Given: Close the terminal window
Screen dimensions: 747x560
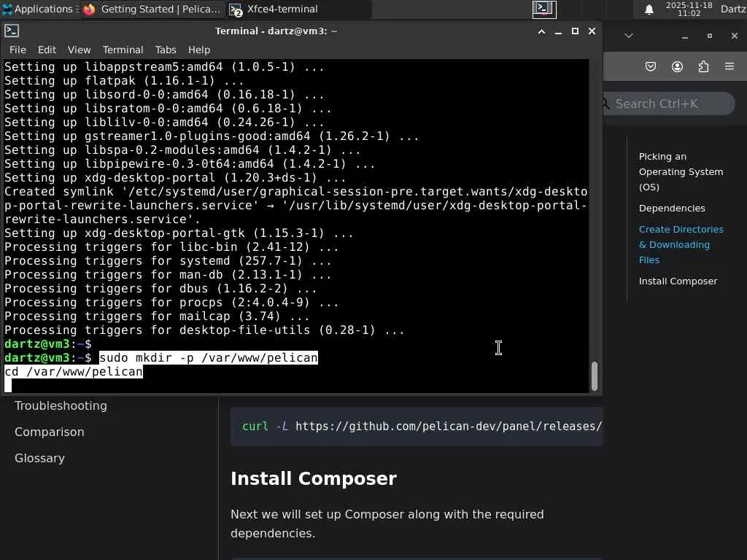Looking at the screenshot, I should 592,31.
